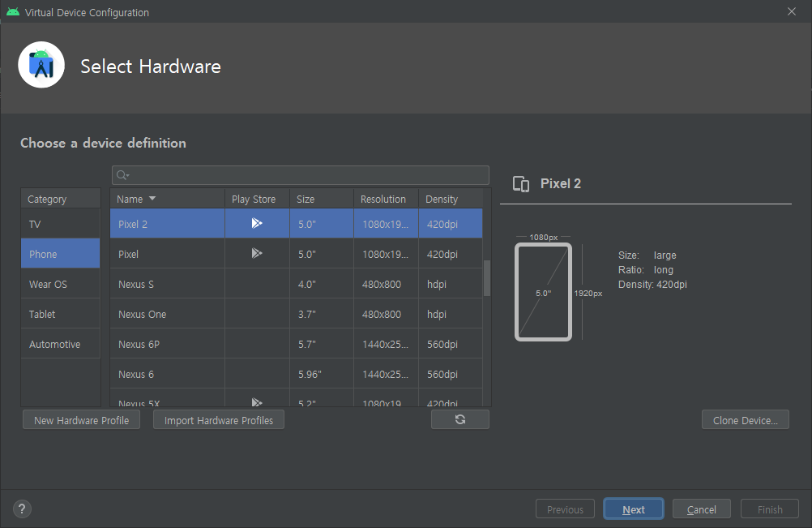Select the Automotive category
Image resolution: width=812 pixels, height=528 pixels.
[61, 344]
